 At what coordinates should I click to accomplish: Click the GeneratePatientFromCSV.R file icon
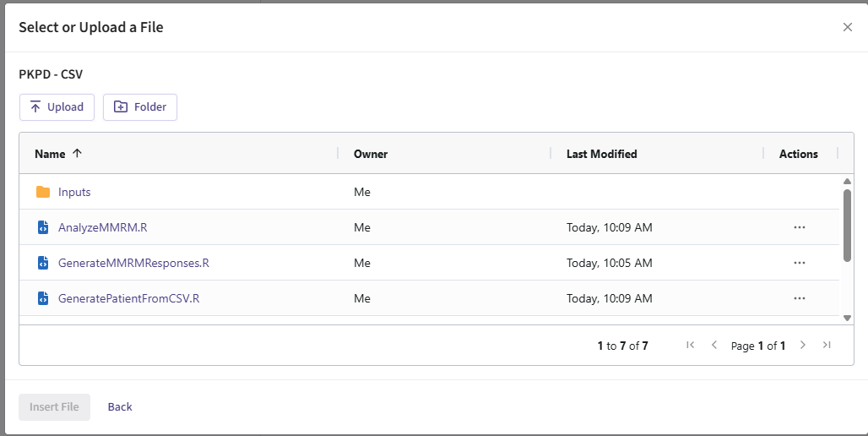(43, 298)
